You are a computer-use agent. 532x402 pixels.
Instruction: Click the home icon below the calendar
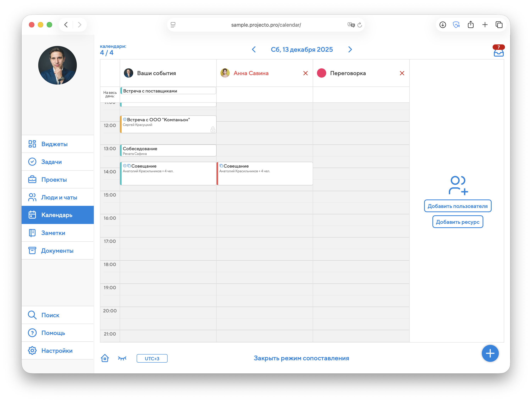[x=105, y=358]
